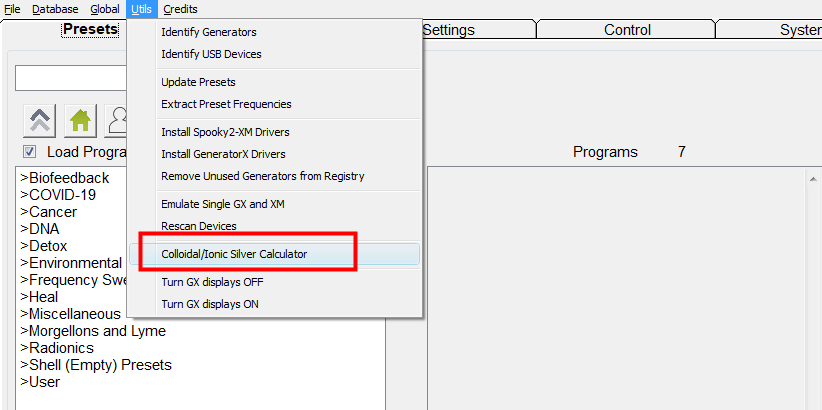
Task: Select Turn GX displays OFF
Action: 212,282
